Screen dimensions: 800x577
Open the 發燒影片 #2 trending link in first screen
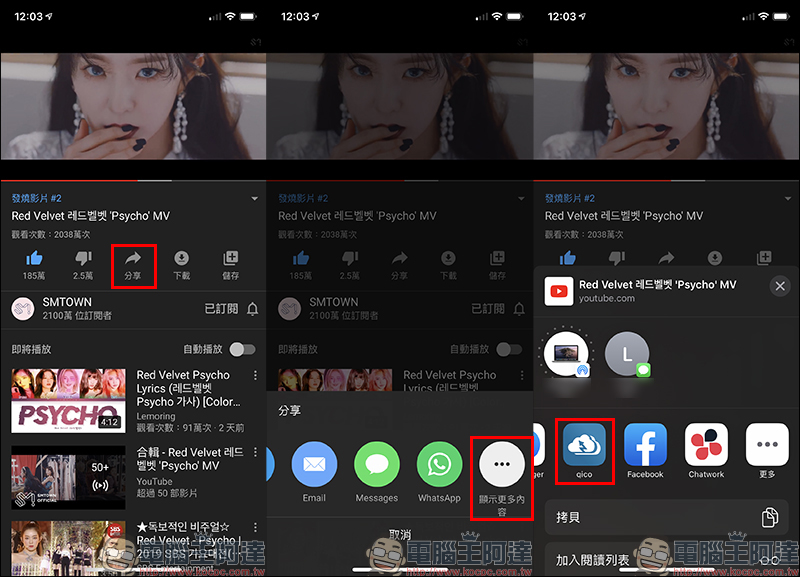[x=37, y=198]
